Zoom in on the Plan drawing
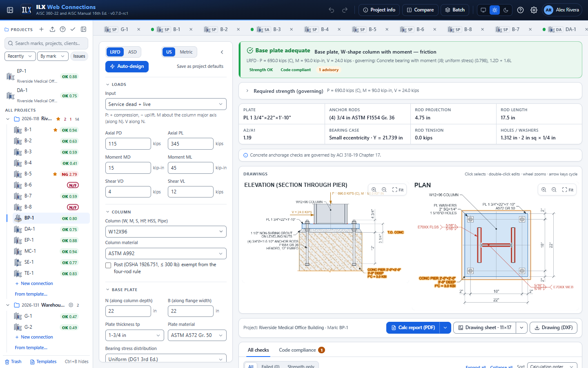 coord(543,190)
